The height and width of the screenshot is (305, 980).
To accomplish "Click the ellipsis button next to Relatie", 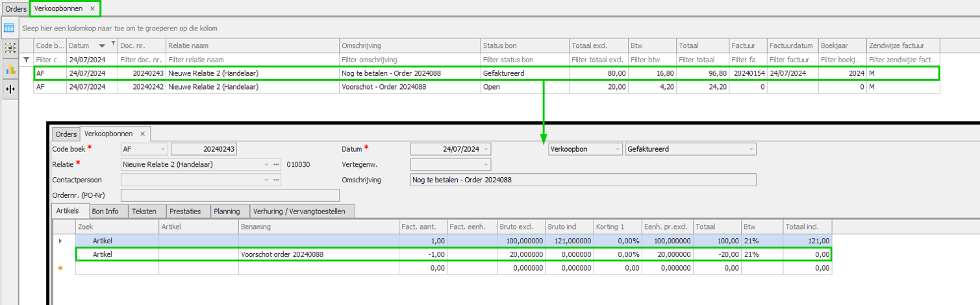I will 276,164.
